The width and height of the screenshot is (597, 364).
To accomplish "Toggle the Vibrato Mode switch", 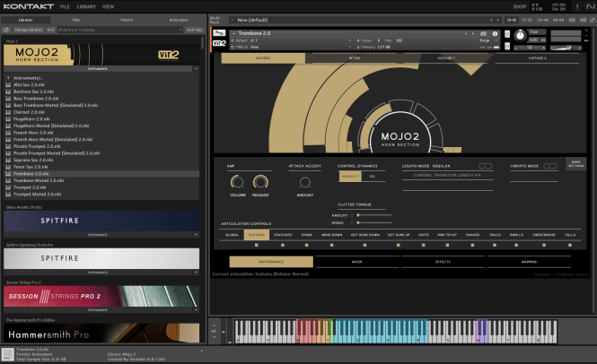I will coord(550,166).
